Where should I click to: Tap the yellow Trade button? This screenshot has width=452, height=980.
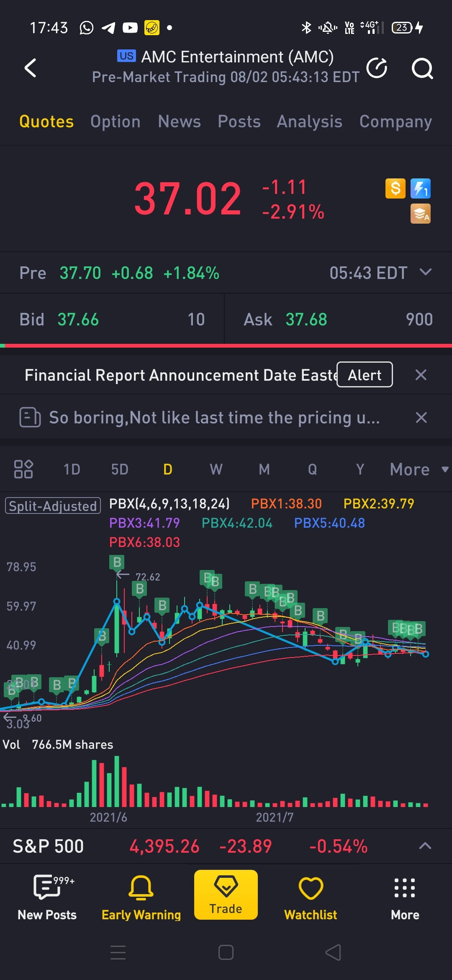tap(226, 895)
